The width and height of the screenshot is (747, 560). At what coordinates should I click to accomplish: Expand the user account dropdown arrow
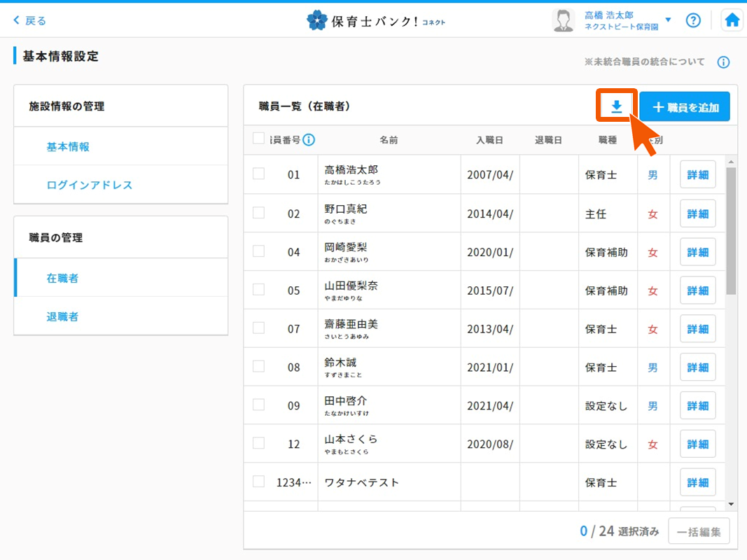coord(668,20)
